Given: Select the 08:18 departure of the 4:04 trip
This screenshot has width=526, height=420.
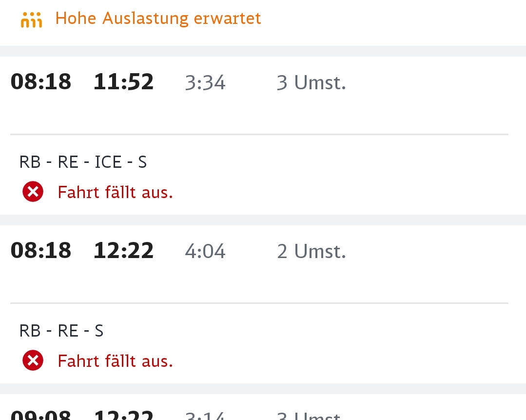Looking at the screenshot, I should click(41, 250).
